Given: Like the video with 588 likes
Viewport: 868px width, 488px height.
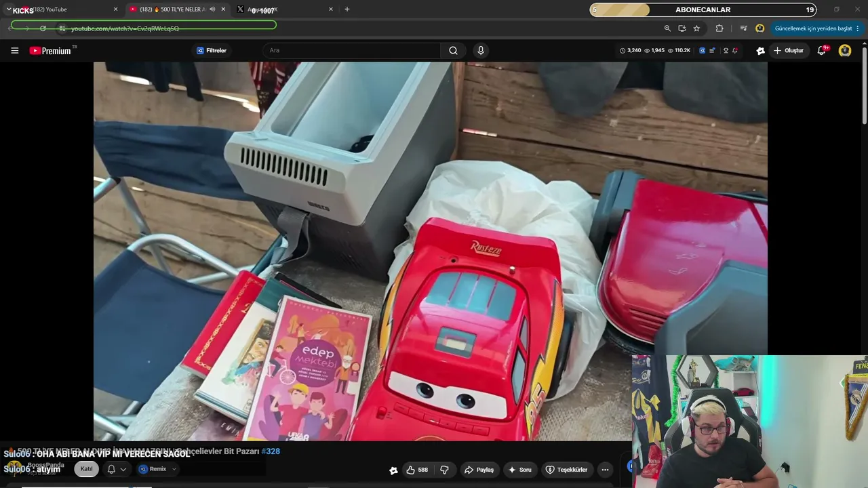Looking at the screenshot, I should (418, 470).
